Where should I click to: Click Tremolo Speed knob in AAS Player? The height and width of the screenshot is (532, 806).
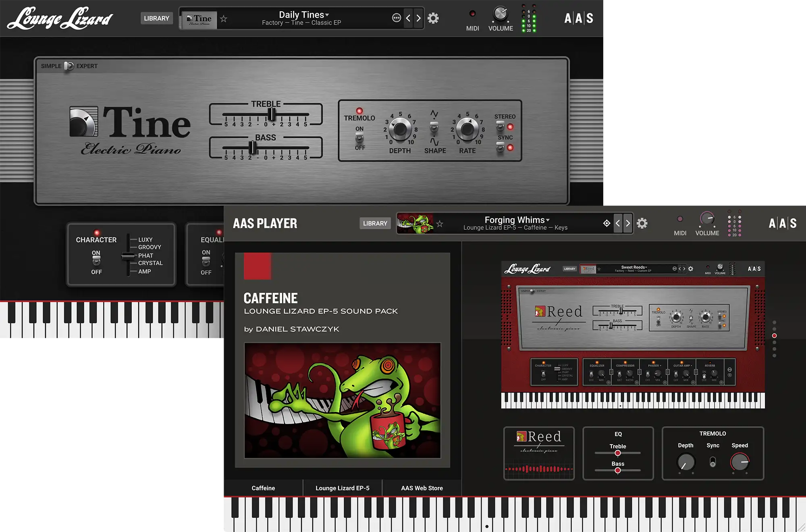(x=740, y=462)
